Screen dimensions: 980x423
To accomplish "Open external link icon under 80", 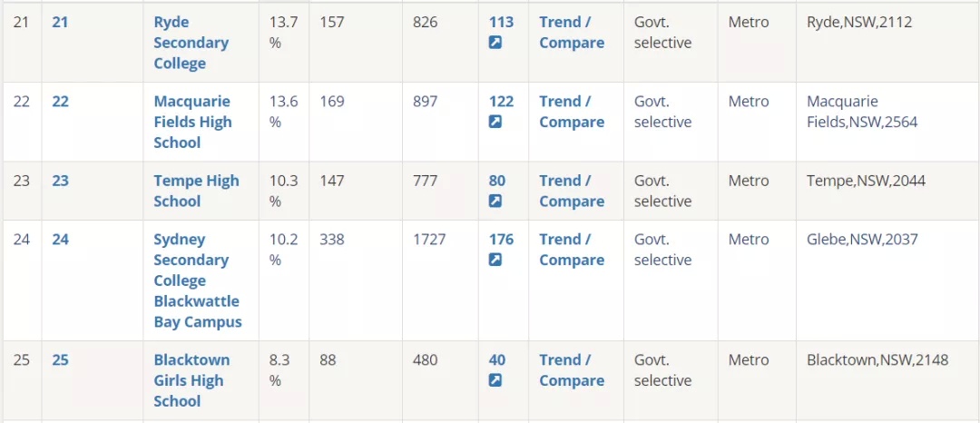I will point(495,202).
